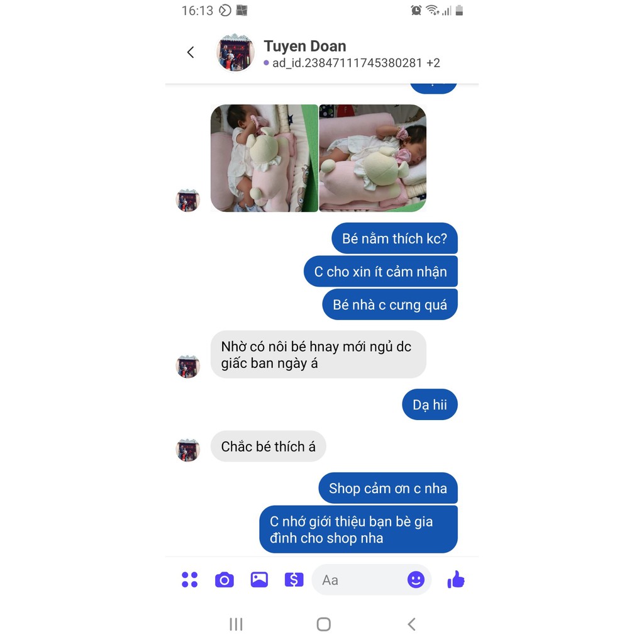Open the four-dot more actions menu
This screenshot has width=644, height=644.
pyautogui.click(x=190, y=579)
